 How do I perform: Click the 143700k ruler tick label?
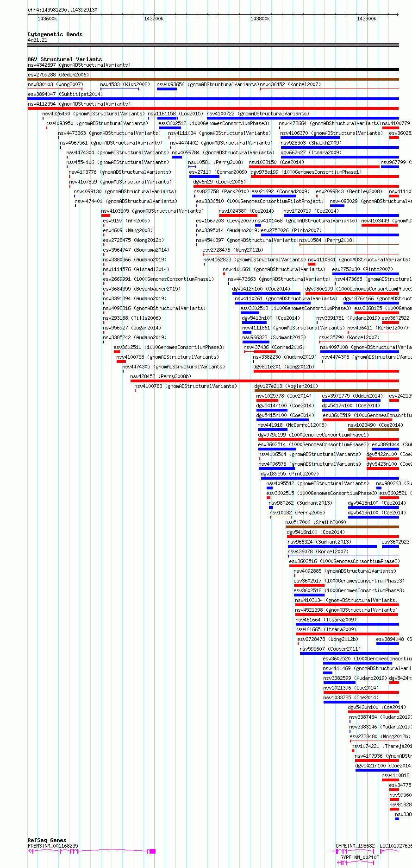click(154, 19)
